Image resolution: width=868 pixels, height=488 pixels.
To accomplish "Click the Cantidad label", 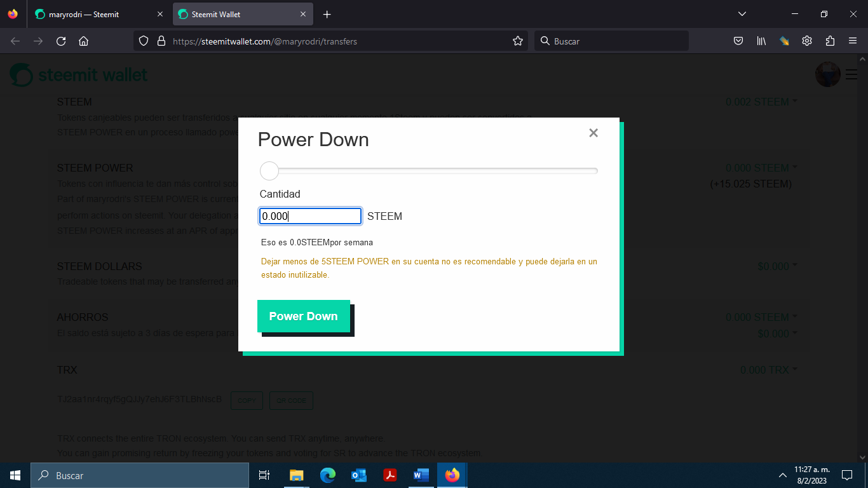I will point(280,194).
